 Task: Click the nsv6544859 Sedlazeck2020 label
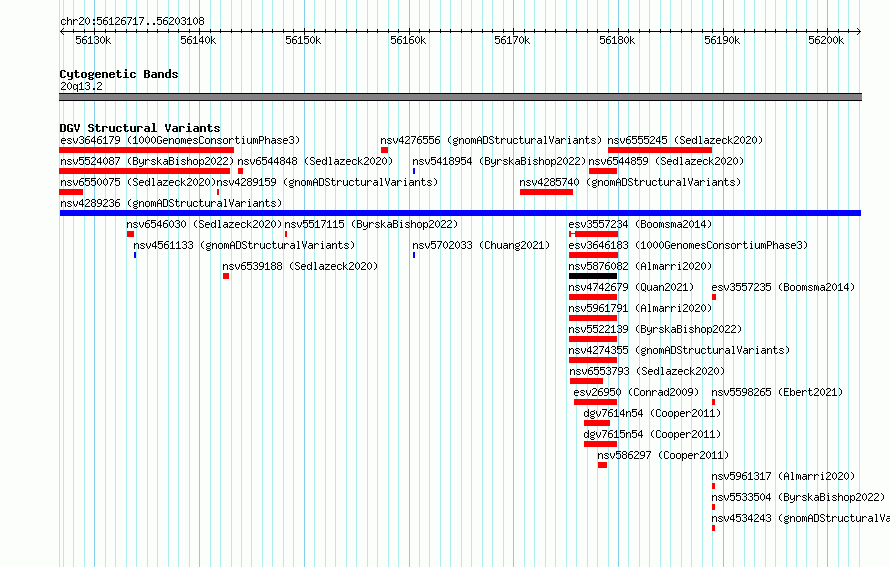[666, 161]
